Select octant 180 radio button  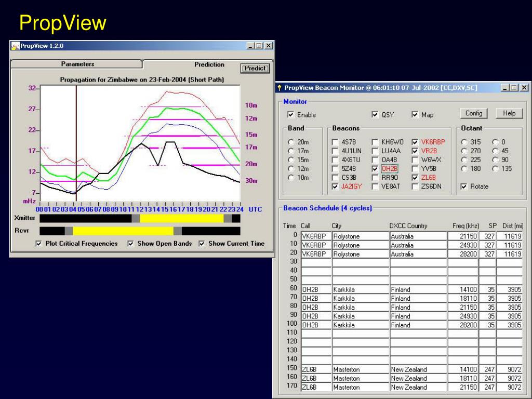[x=464, y=169]
